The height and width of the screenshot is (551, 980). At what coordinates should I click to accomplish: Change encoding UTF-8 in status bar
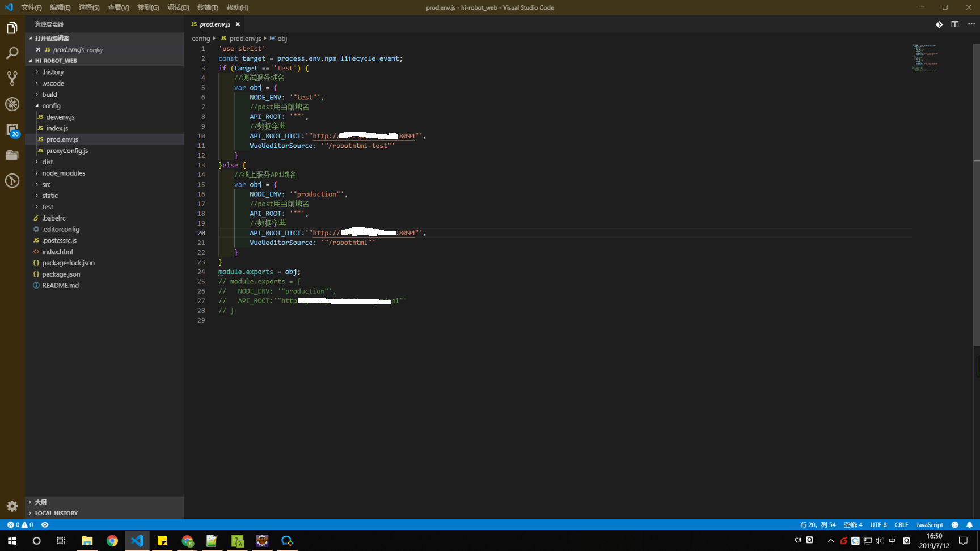pos(878,525)
